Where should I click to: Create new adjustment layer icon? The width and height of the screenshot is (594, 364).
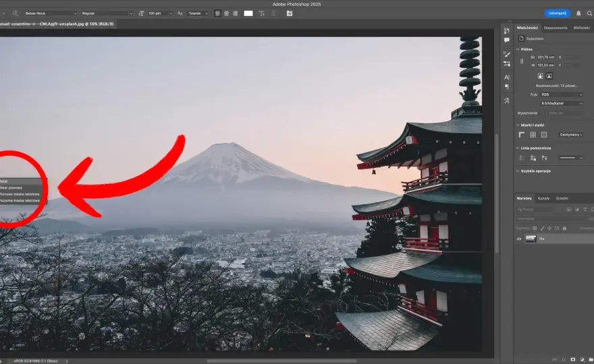tap(582, 359)
